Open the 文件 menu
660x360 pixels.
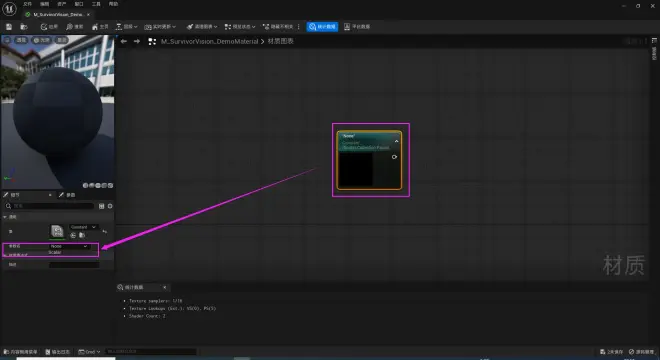point(27,4)
